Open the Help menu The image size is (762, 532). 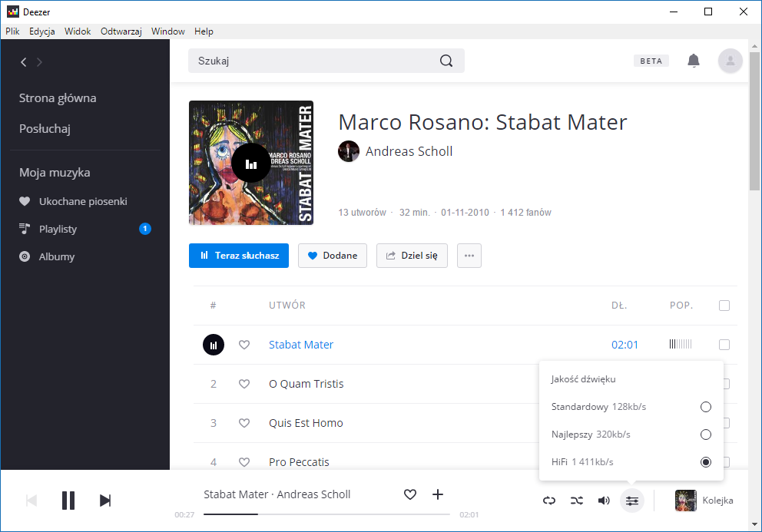204,31
